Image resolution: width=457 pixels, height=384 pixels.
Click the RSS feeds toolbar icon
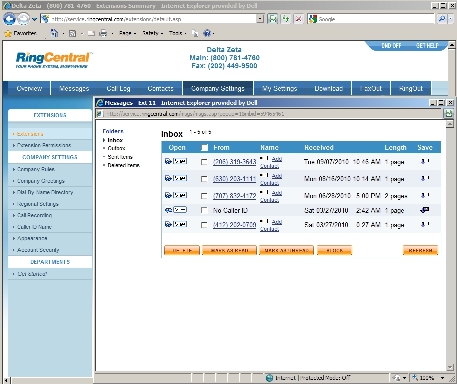point(72,33)
